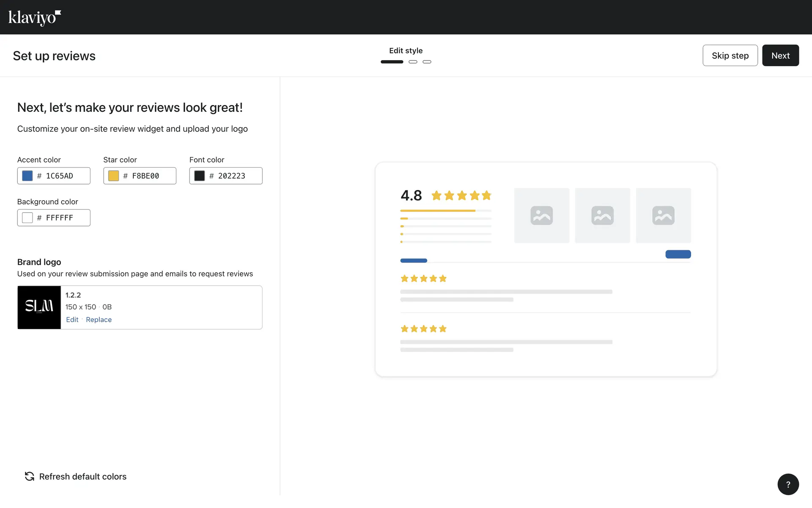Click the refresh default colors icon
812x508 pixels.
click(29, 476)
